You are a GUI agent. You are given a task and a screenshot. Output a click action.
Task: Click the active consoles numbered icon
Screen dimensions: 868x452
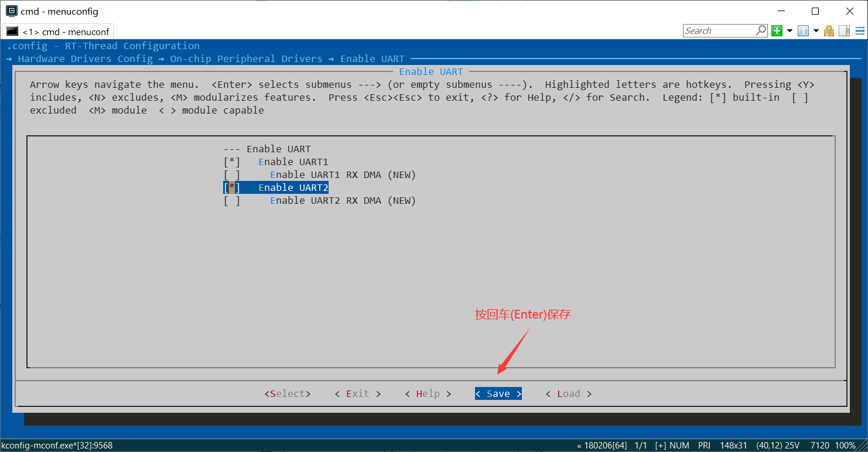point(804,31)
